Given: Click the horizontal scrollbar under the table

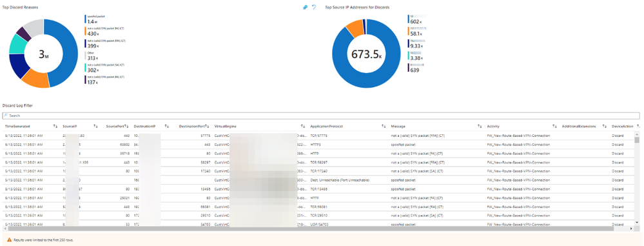Looking at the screenshot, I should 318,229.
